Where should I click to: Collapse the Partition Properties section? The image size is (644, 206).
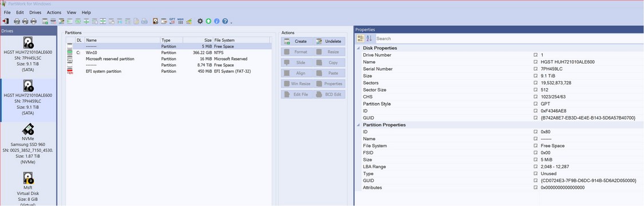[x=358, y=125]
